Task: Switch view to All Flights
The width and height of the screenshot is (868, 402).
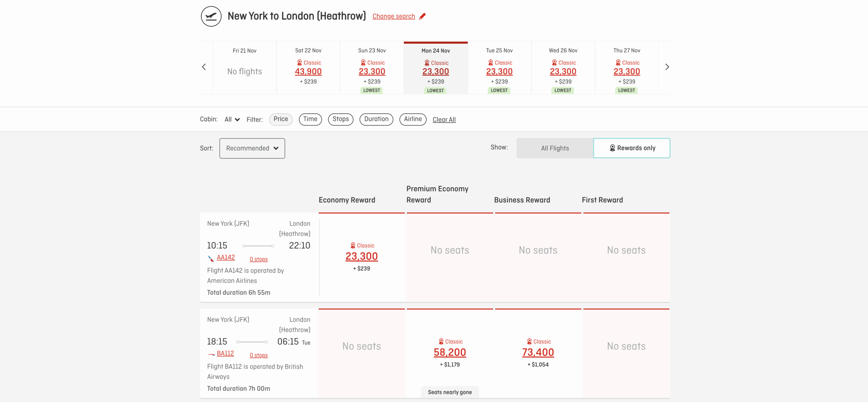Action: [554, 148]
